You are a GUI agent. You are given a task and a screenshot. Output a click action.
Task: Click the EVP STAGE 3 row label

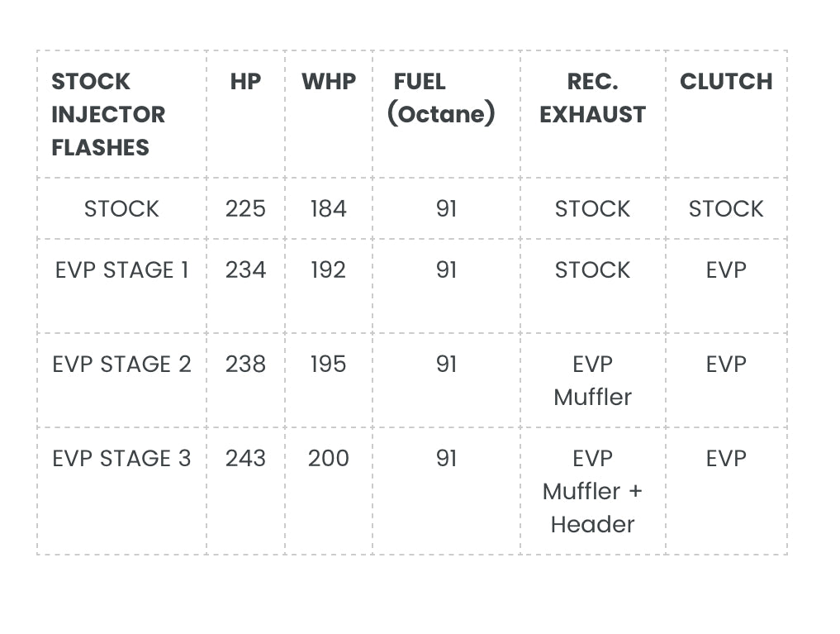(x=121, y=459)
